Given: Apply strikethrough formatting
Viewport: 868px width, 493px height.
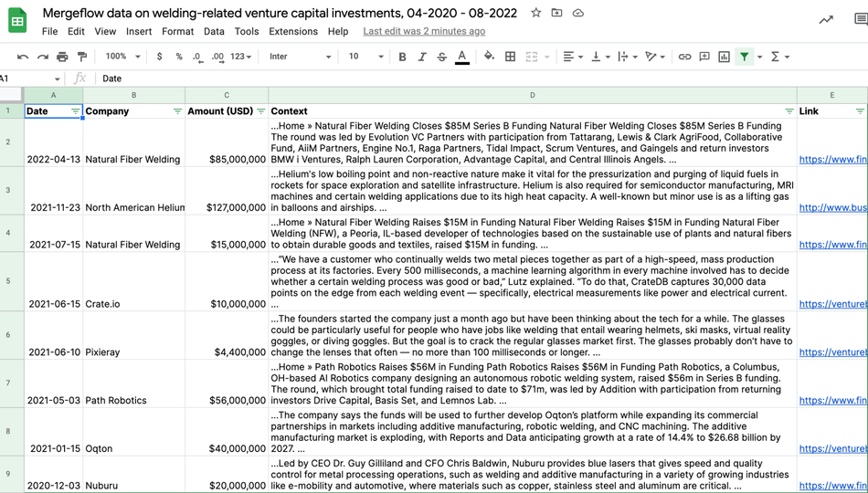Looking at the screenshot, I should [441, 57].
